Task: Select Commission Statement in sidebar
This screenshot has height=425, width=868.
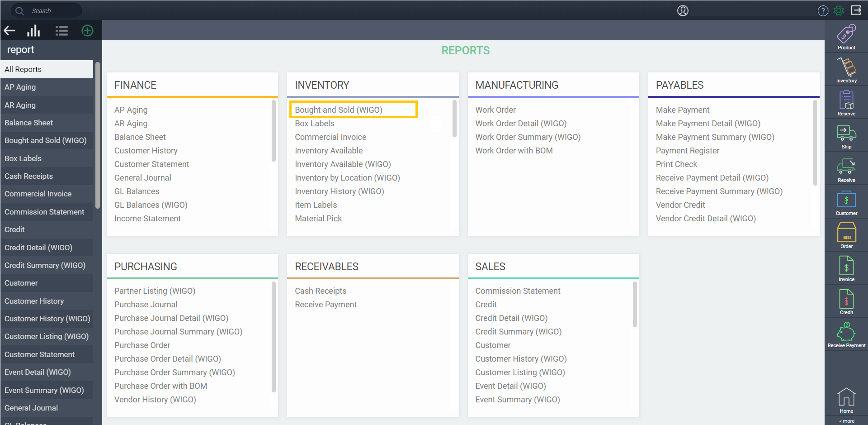Action: pos(47,212)
